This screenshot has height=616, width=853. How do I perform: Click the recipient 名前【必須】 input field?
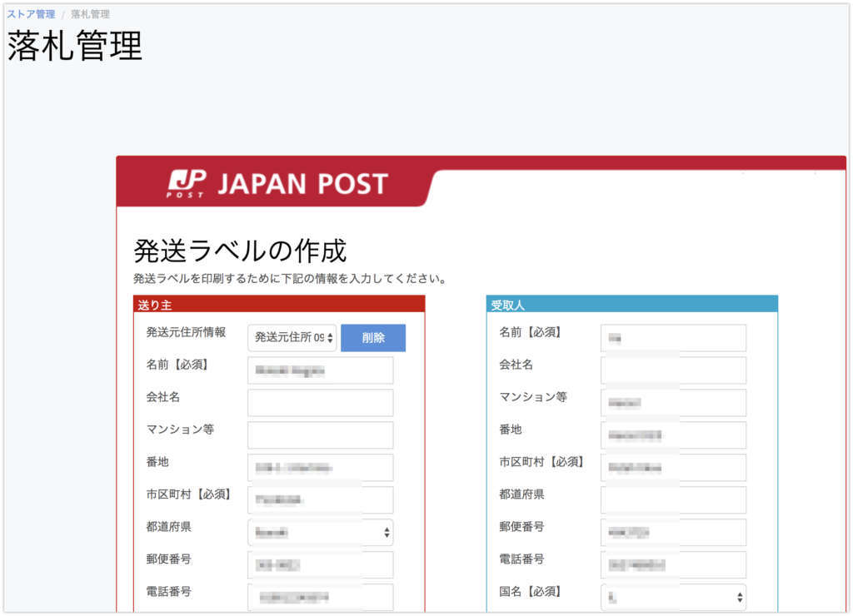673,338
